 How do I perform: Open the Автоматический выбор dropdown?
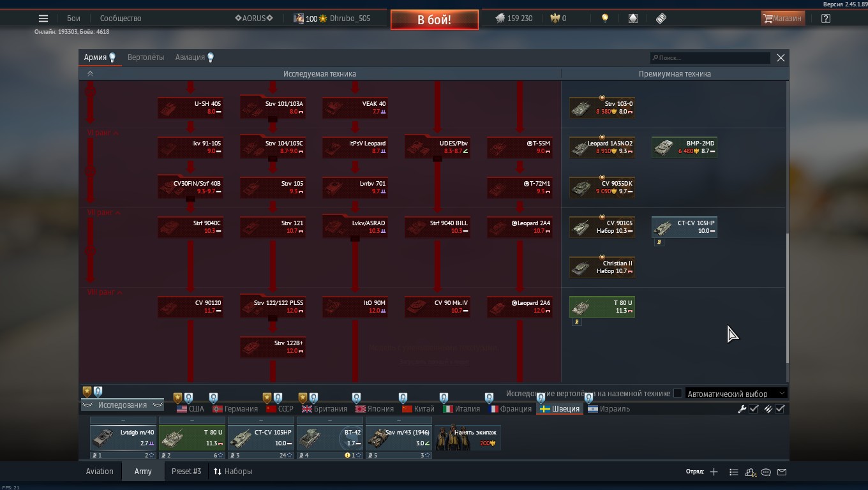(736, 394)
